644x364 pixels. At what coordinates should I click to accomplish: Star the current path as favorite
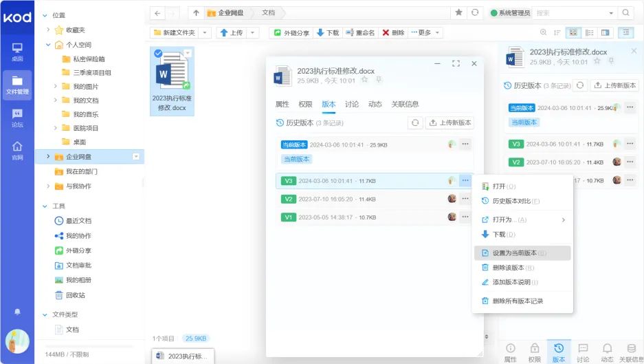click(x=458, y=13)
